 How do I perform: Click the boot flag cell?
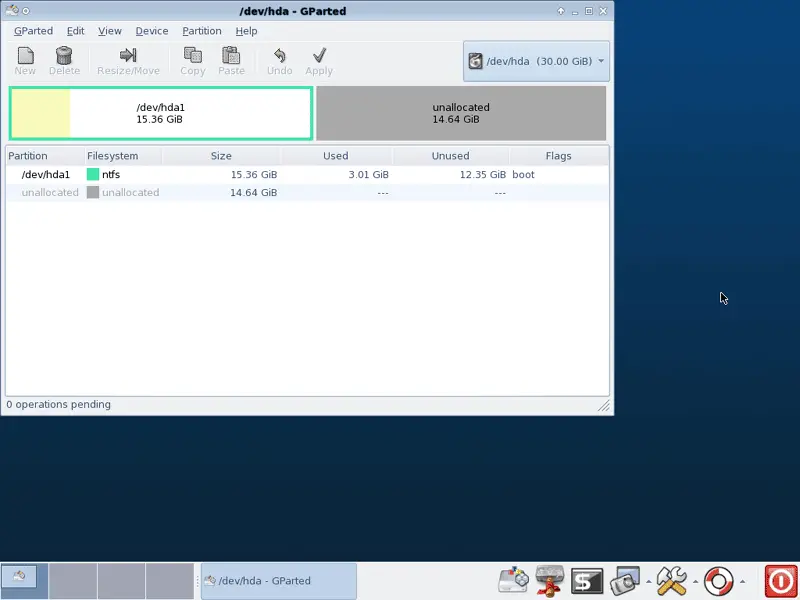pos(523,174)
